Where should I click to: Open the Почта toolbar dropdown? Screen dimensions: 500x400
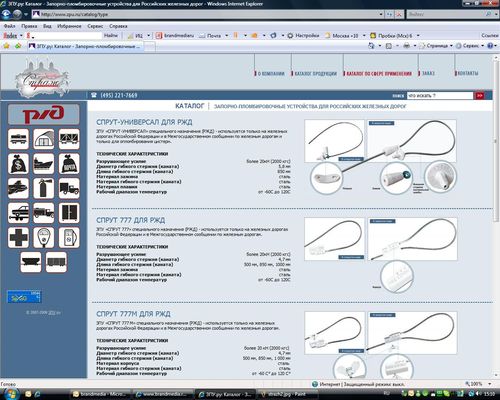tap(227, 35)
